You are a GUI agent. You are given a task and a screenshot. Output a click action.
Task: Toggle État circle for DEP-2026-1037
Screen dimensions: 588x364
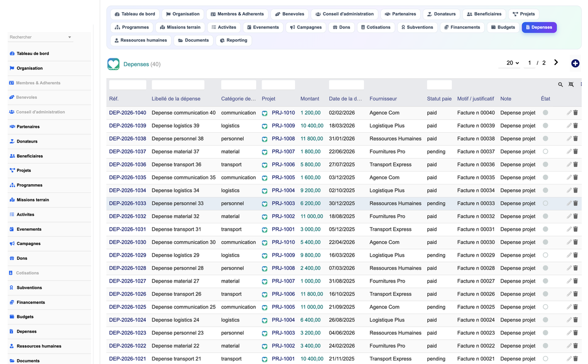click(545, 152)
